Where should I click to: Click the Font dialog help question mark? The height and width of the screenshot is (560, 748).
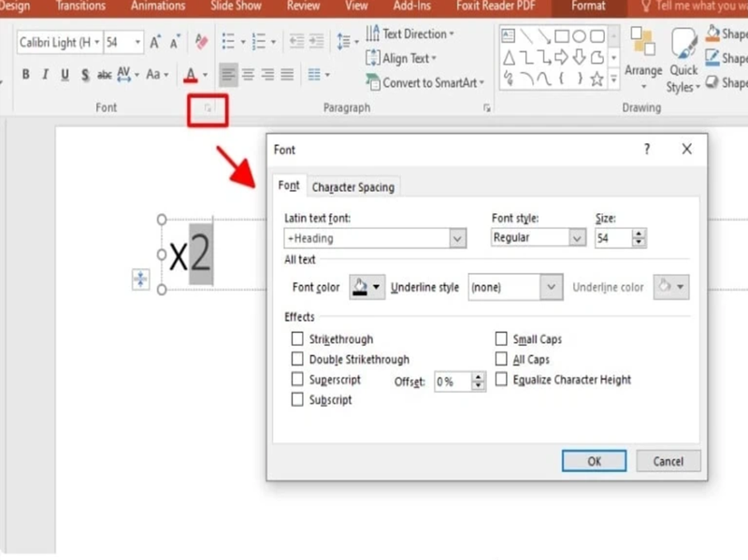[646, 150]
